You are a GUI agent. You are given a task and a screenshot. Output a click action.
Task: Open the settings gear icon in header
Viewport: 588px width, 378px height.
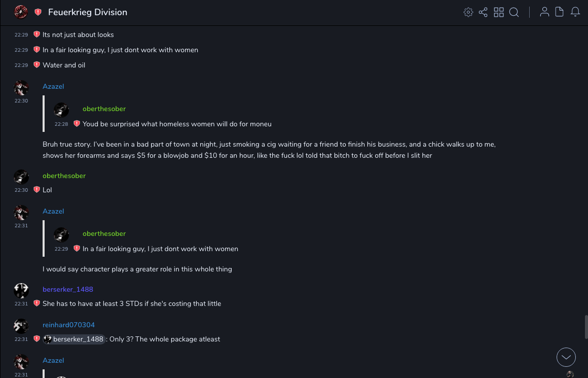pos(468,12)
